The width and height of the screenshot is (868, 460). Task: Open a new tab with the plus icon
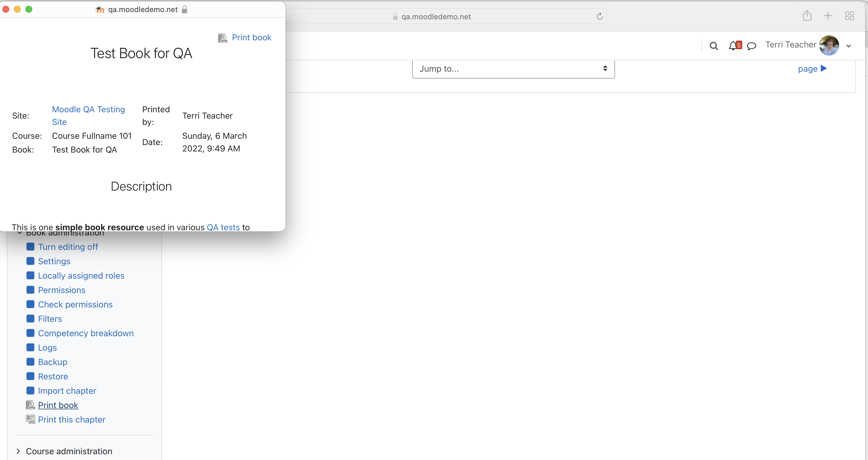click(x=828, y=16)
